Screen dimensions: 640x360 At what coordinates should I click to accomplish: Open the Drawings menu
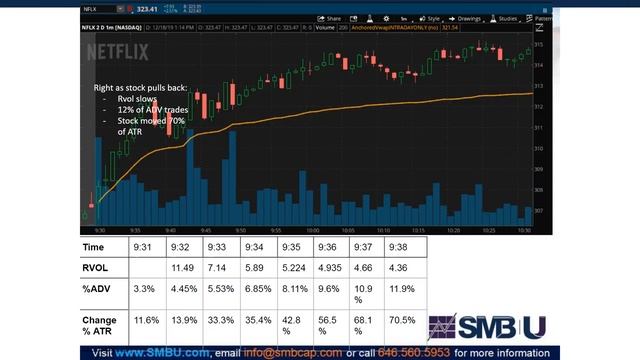(x=466, y=19)
